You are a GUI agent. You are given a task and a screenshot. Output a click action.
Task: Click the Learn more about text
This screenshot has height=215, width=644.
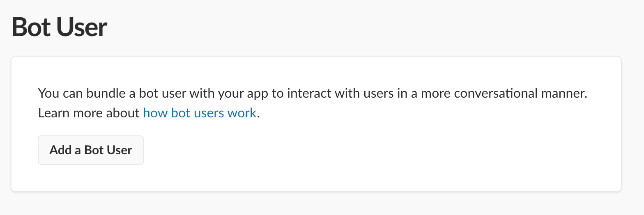89,113
